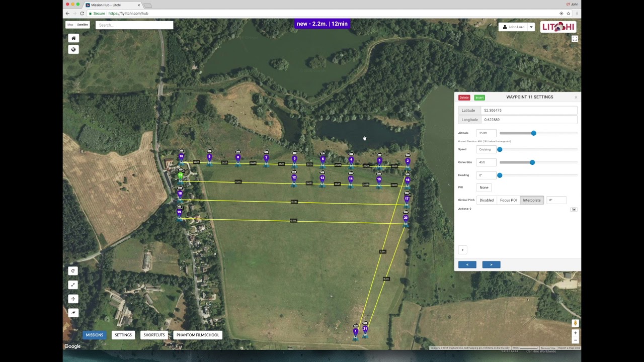
Task: Switch map type to Map view
Action: coord(70,25)
